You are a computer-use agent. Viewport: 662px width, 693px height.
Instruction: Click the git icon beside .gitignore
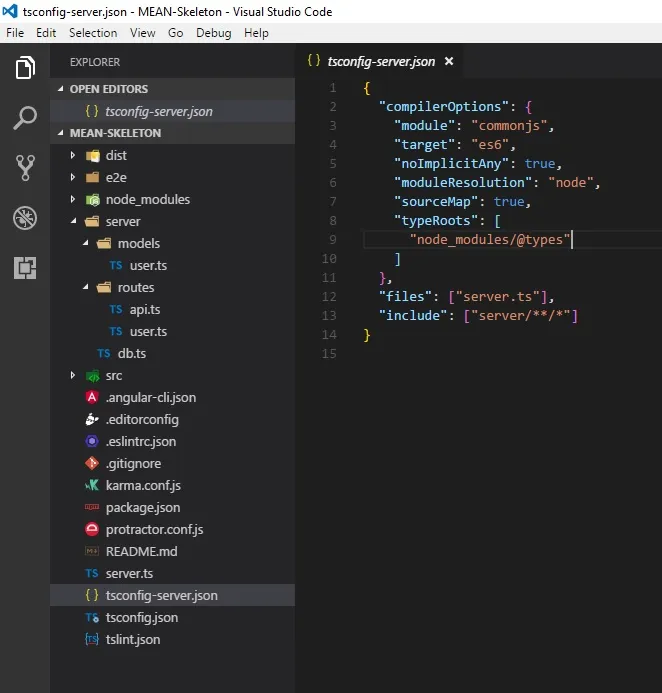click(92, 463)
